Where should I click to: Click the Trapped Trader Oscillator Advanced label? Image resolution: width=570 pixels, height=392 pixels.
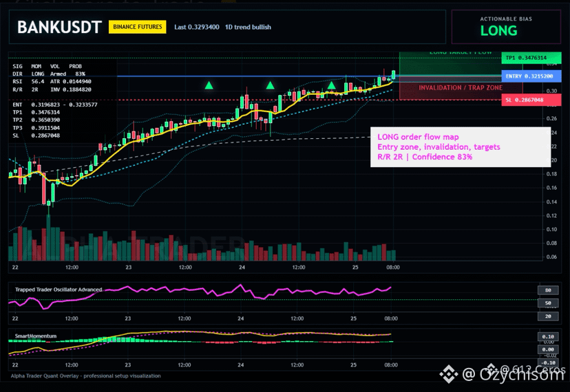click(x=59, y=290)
